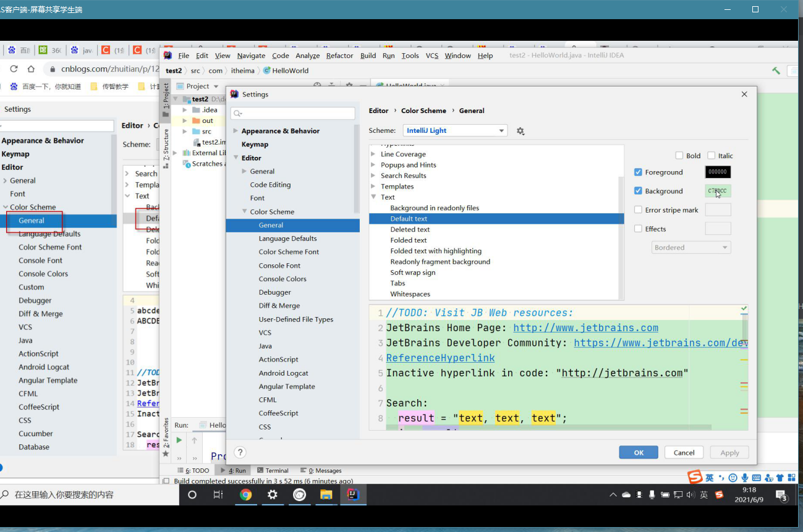Screen dimensions: 803x532
Task: Open File Explorer from the taskbar
Action: point(326,494)
